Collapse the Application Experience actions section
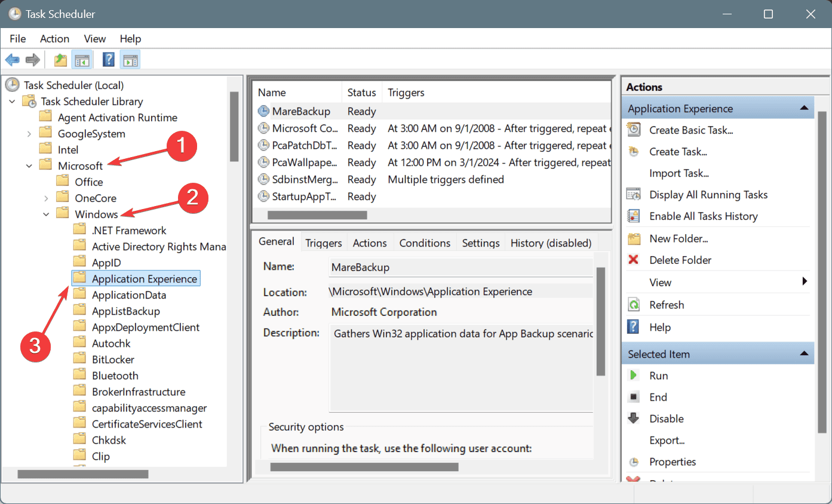 tap(805, 108)
